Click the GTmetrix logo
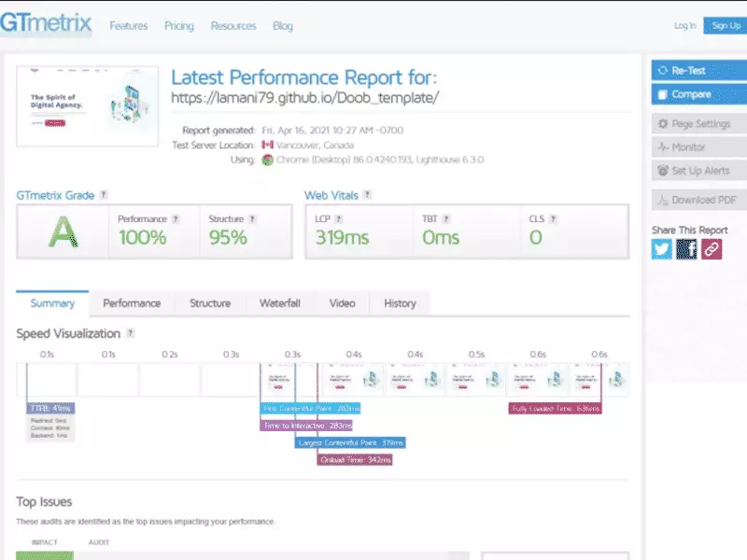Screen dimensions: 747x560 [x=47, y=24]
